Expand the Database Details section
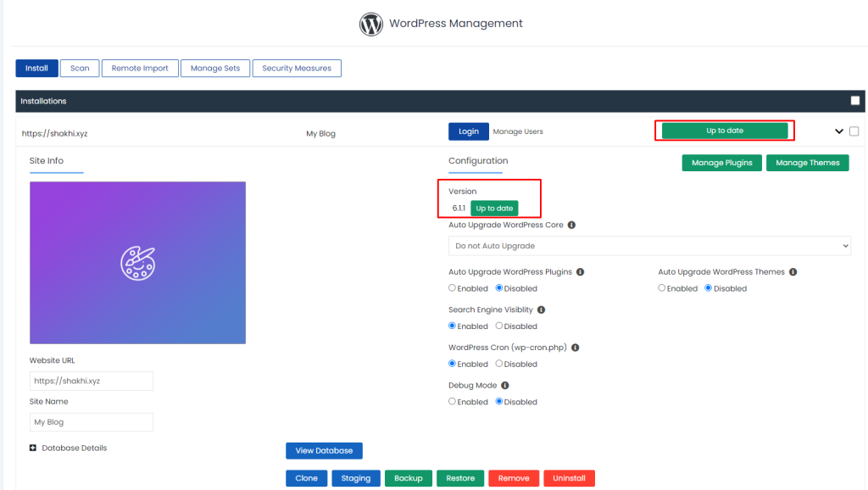This screenshot has height=490, width=868. pyautogui.click(x=74, y=448)
